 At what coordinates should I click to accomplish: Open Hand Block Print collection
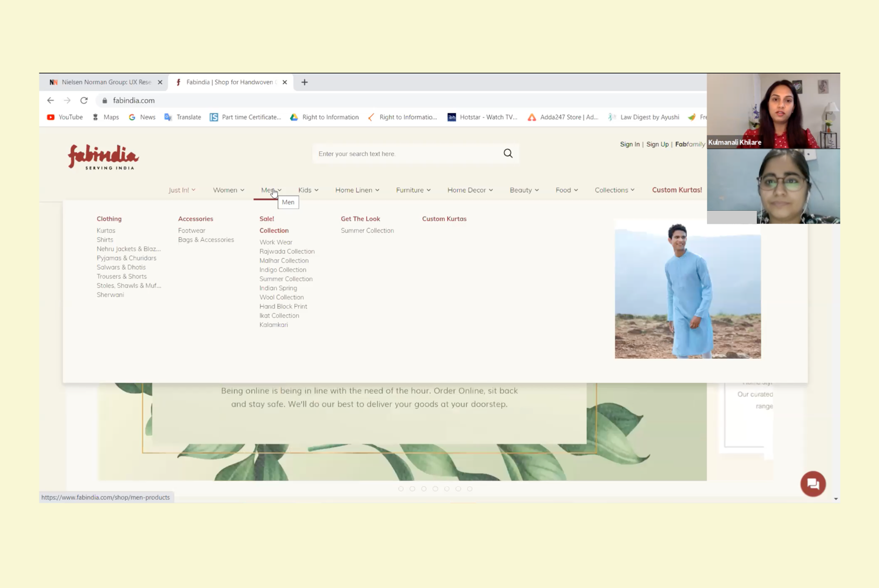(x=283, y=306)
